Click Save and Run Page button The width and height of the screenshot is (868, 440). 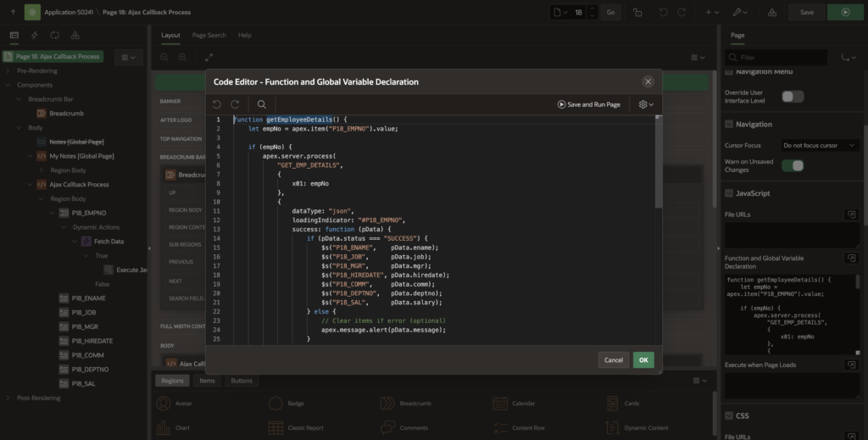(589, 104)
